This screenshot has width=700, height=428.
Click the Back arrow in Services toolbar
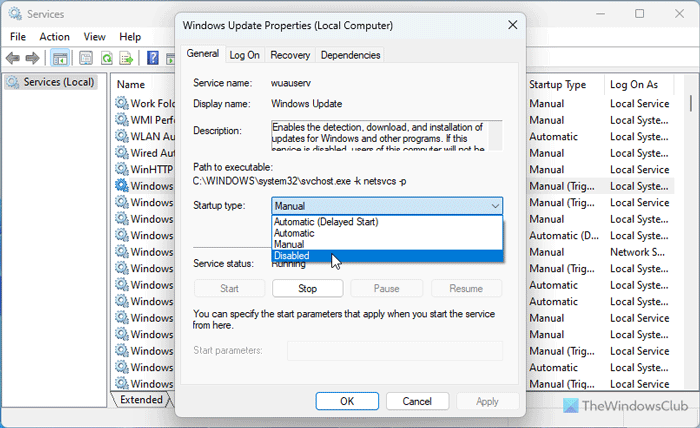pyautogui.click(x=13, y=58)
